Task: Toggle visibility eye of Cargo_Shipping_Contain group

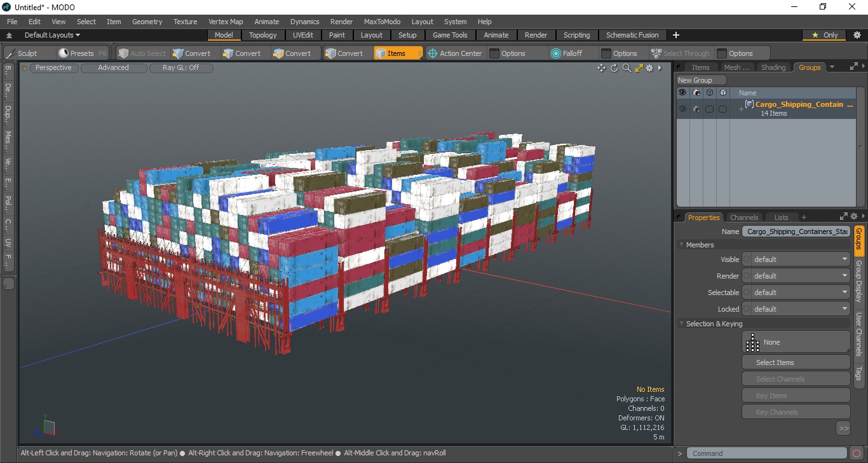Action: point(682,109)
